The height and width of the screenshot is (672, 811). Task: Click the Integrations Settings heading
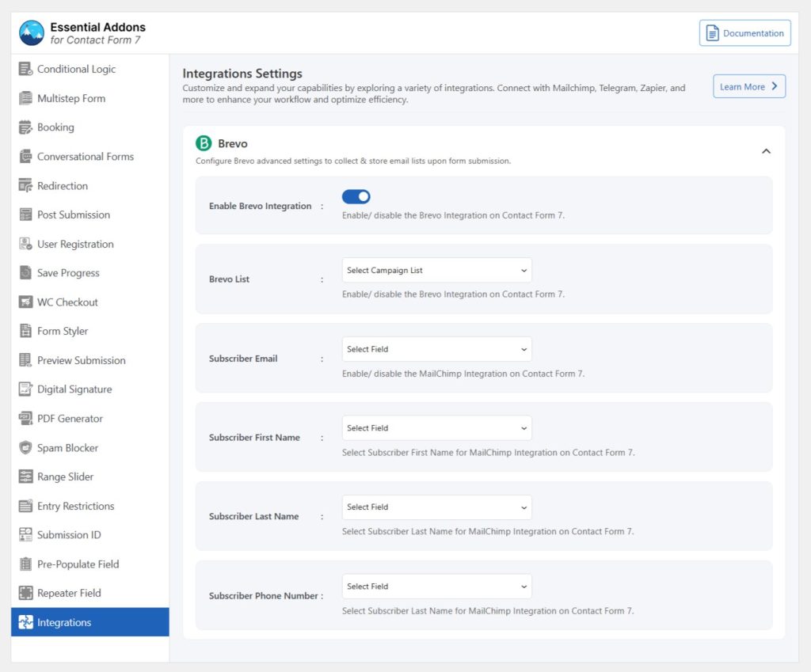[242, 74]
